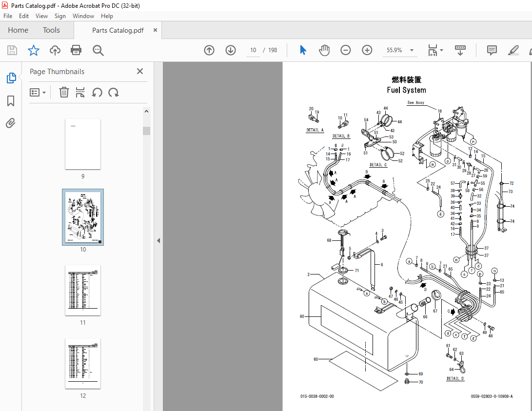The image size is (532, 411).
Task: Switch to the Tools tab
Action: click(x=51, y=30)
